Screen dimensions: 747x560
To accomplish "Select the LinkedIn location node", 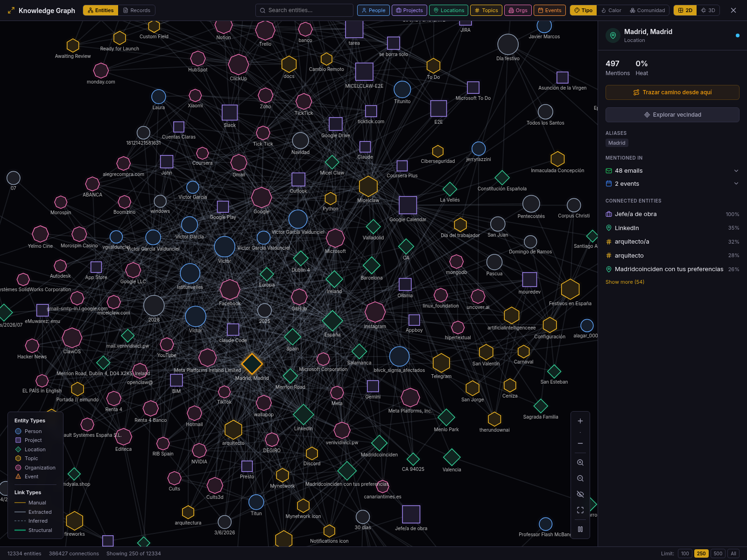I will 303,414.
